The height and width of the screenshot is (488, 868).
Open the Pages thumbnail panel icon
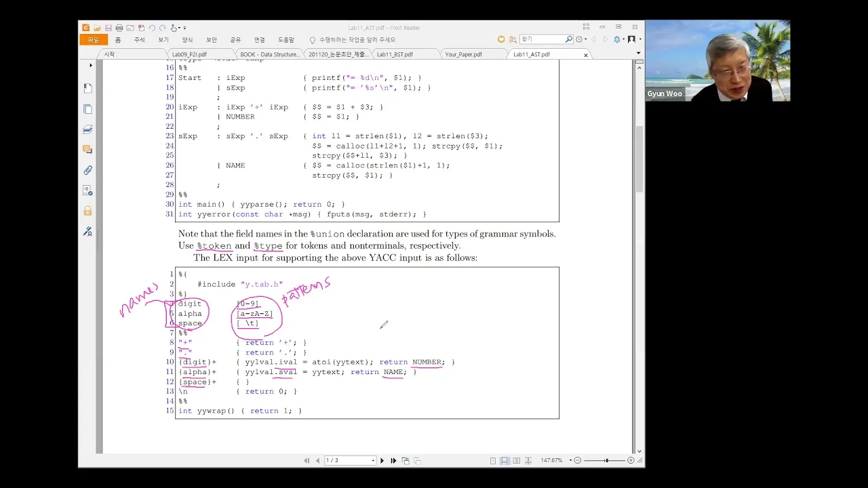coord(87,109)
